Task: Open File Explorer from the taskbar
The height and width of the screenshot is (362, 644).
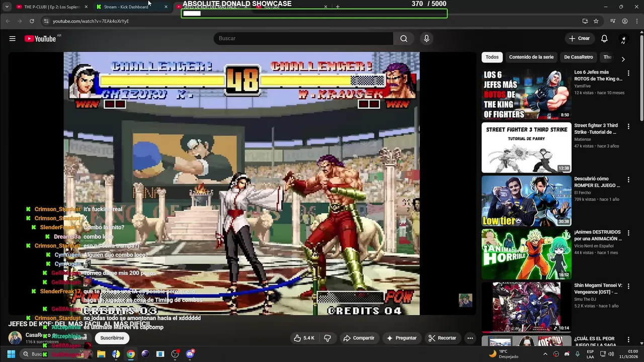Action: click(101, 354)
